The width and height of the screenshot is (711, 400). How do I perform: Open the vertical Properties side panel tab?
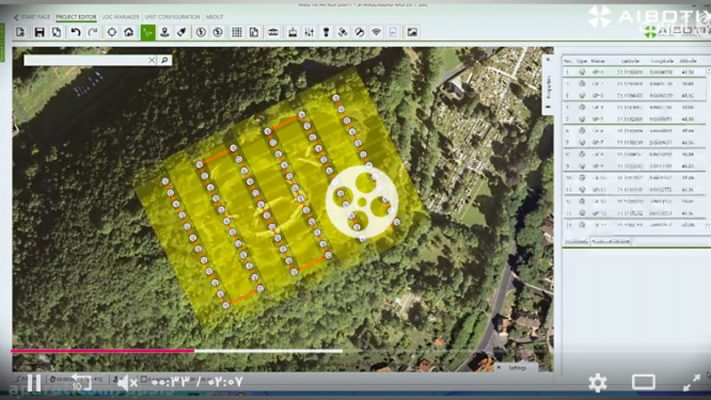(548, 83)
